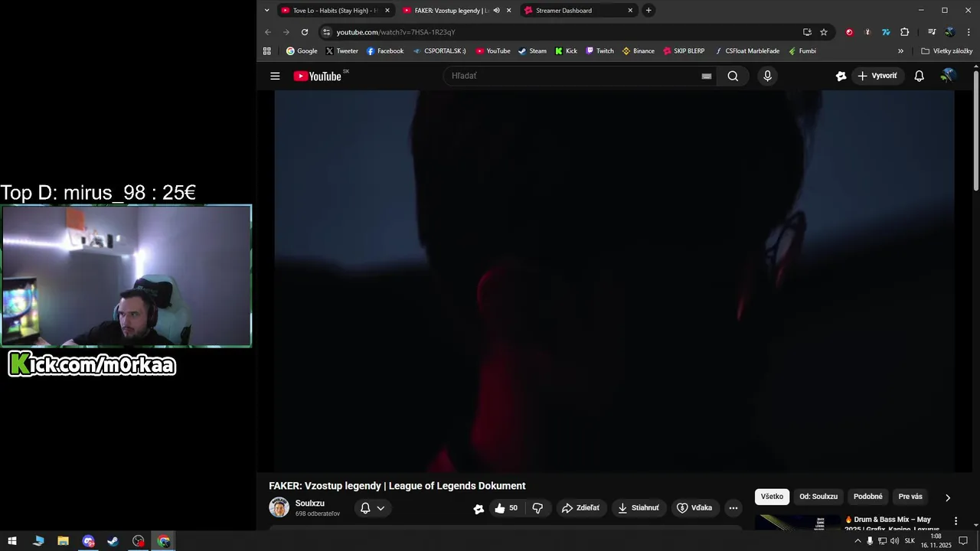Open the three-dot more actions under video

(733, 508)
